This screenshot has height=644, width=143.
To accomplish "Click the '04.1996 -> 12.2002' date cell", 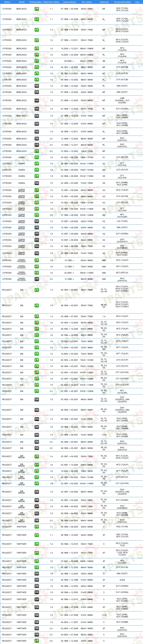I will (69, 641).
